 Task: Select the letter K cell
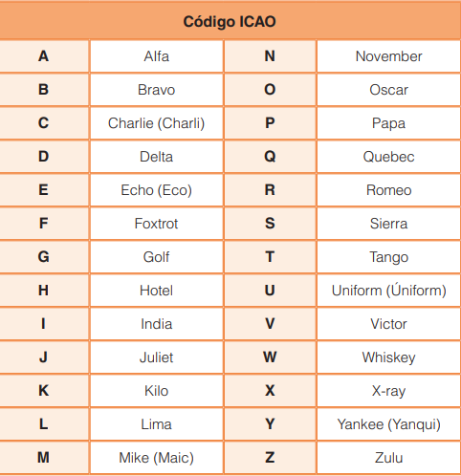coord(44,391)
